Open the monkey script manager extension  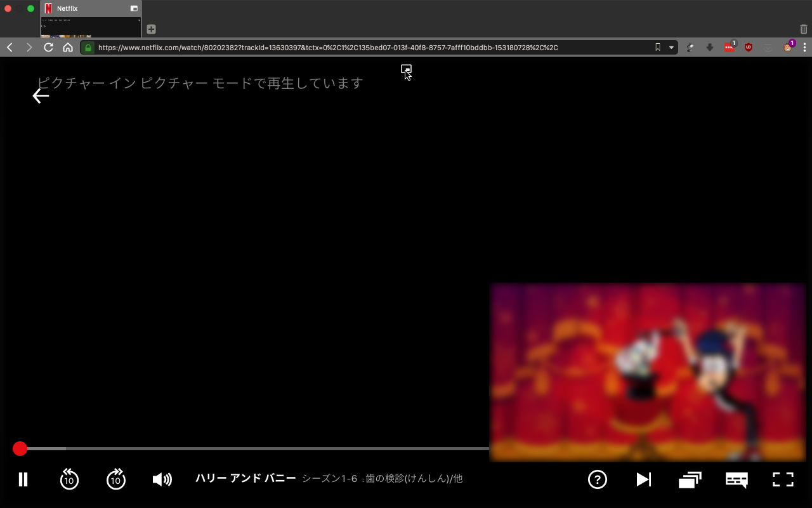789,47
